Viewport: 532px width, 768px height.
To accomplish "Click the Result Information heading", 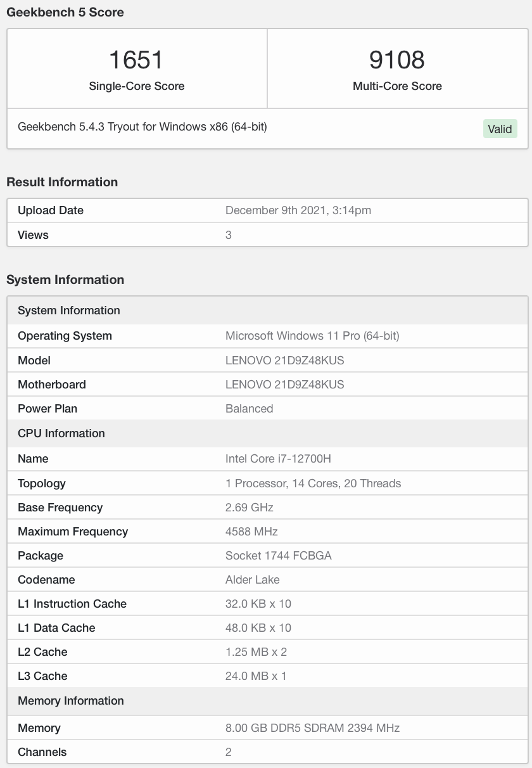I will [x=62, y=182].
